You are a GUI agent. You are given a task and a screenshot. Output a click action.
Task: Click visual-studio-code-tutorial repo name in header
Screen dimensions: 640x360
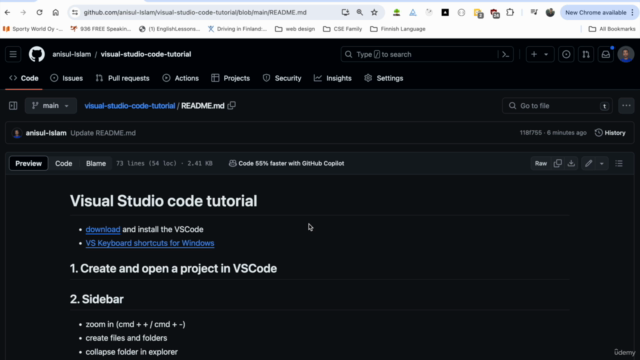click(x=146, y=54)
